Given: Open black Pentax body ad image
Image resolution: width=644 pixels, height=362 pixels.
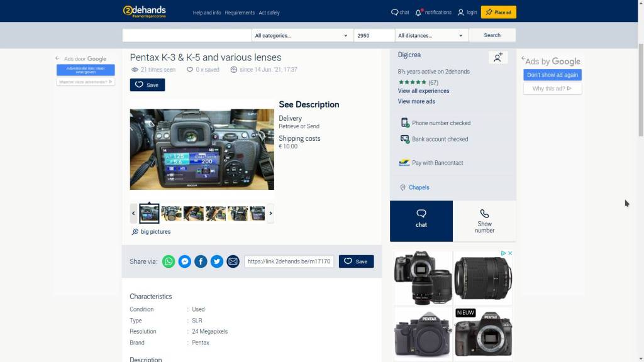Looking at the screenshot, I should click(423, 334).
